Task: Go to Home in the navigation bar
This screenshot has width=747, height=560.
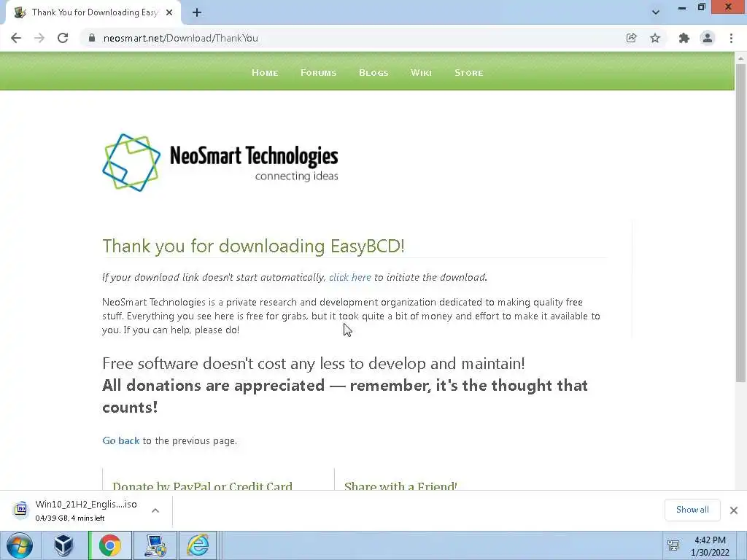Action: point(265,73)
